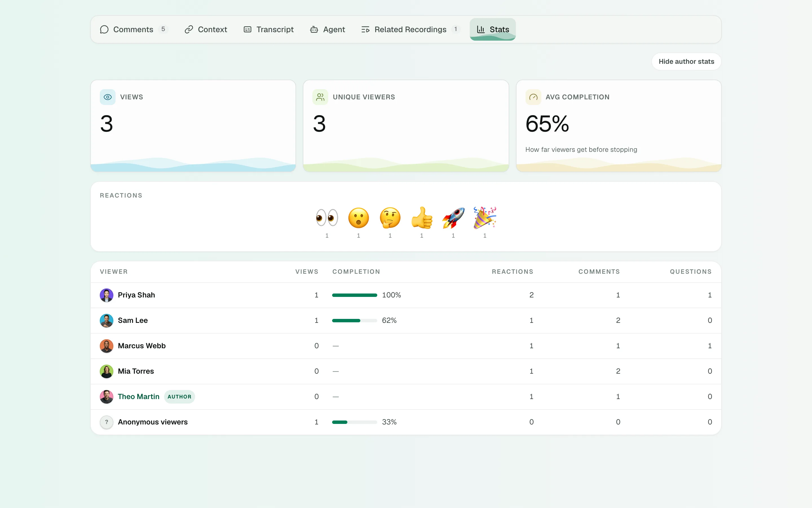Viewport: 812px width, 508px height.
Task: Click the Comments count badge 5
Action: 163,29
